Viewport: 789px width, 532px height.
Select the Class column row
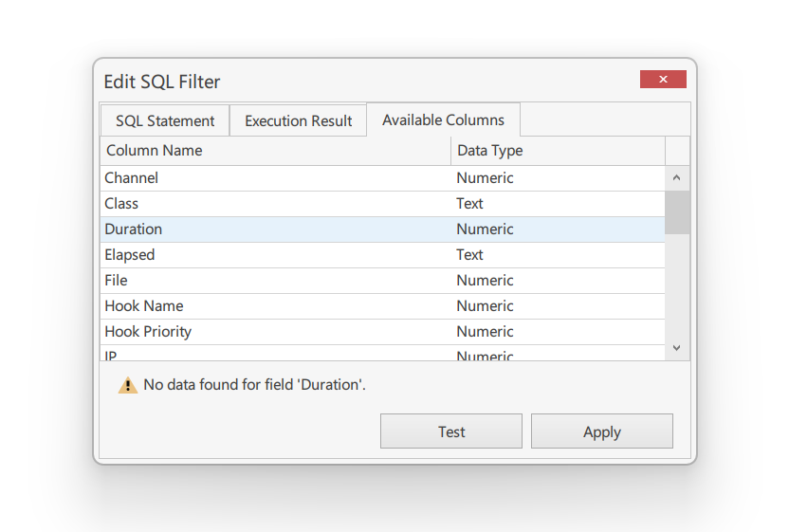pyautogui.click(x=382, y=204)
